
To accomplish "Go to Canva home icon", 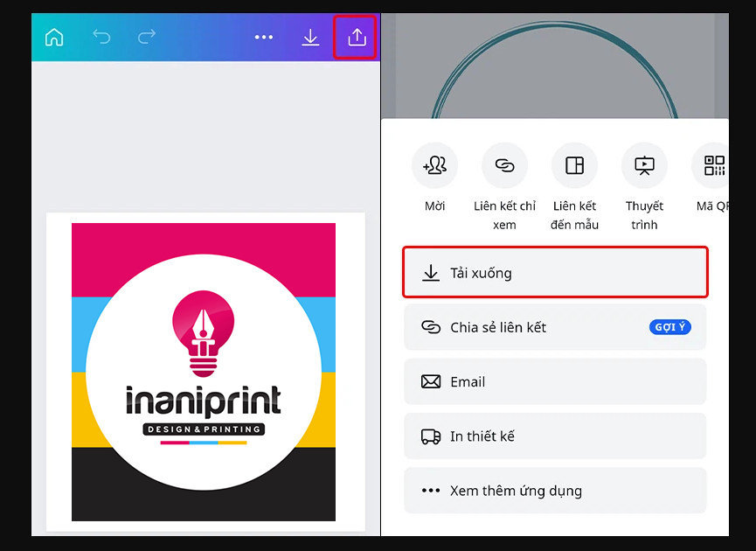I will [x=54, y=37].
